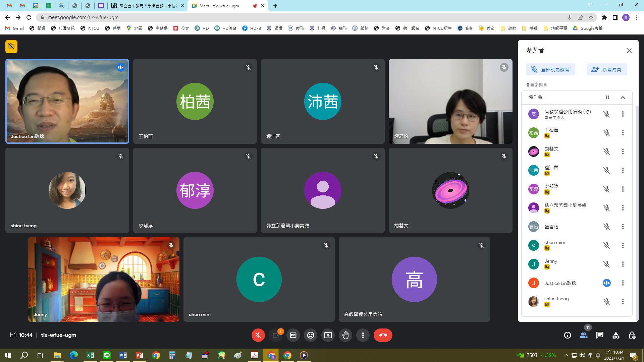Click the add people button

(x=606, y=70)
